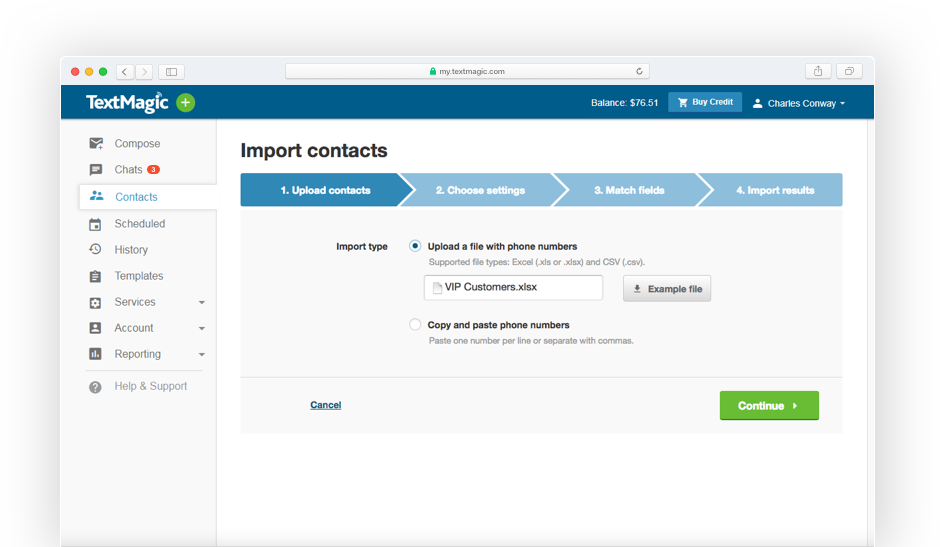Viewport: 940px width, 547px height.
Task: Expand the Account submenu arrow
Action: 202,329
